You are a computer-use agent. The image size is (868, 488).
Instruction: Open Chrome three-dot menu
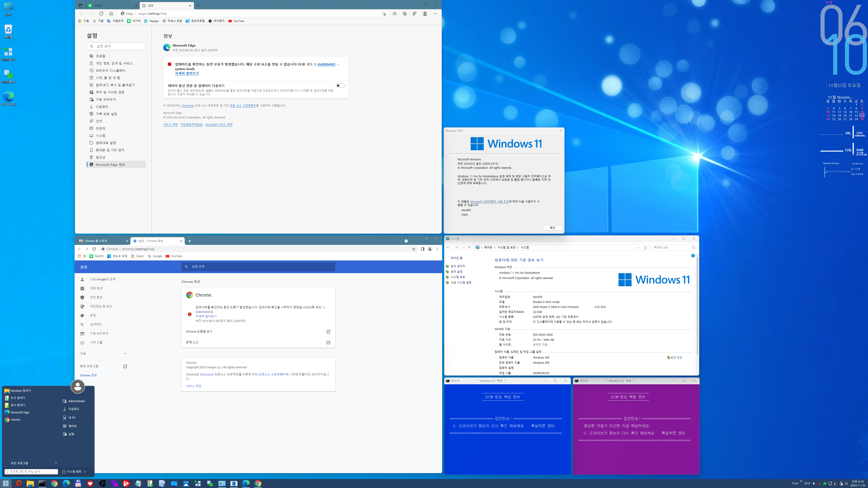point(437,249)
